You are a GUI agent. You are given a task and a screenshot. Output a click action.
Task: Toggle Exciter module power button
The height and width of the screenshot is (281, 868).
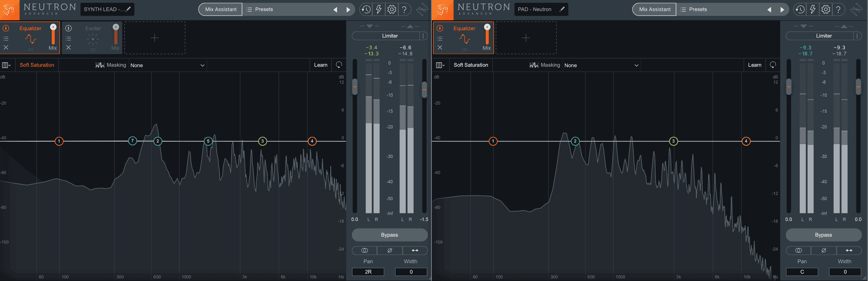[68, 28]
